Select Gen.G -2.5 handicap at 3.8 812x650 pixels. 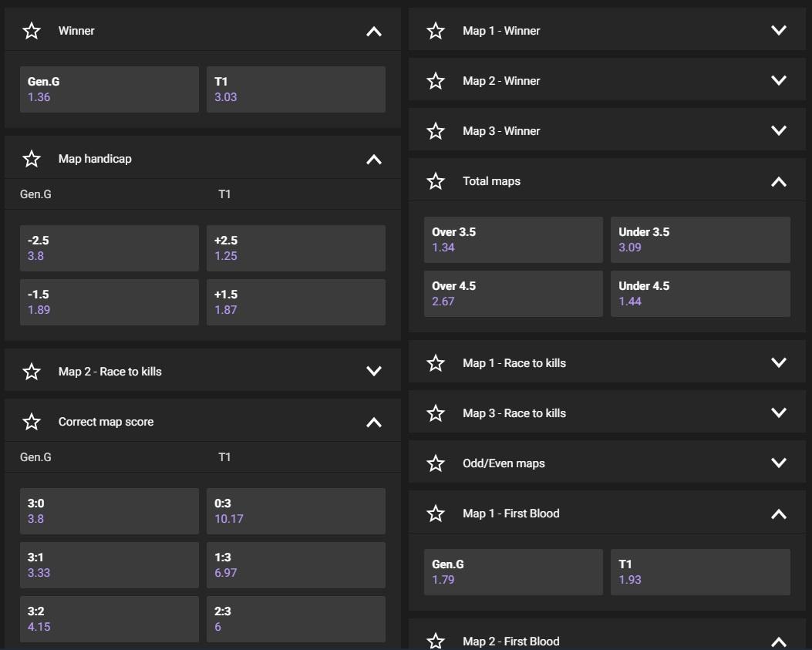110,248
